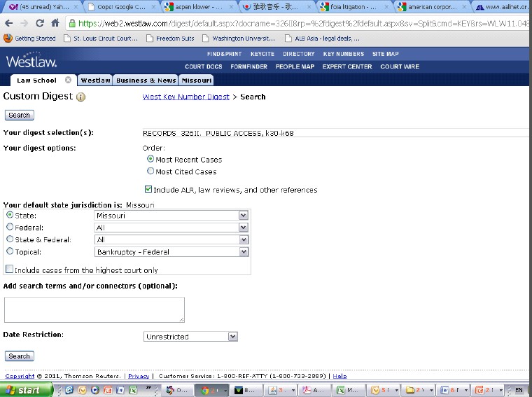Toggle Include ALR, law reviews checkbox
Viewport: 532px width, 397px height.
148,190
